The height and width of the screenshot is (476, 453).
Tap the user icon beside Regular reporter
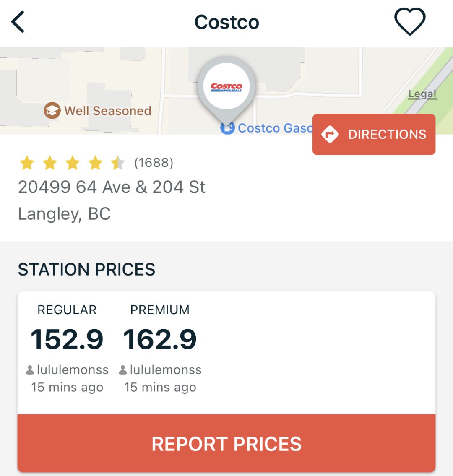point(30,370)
